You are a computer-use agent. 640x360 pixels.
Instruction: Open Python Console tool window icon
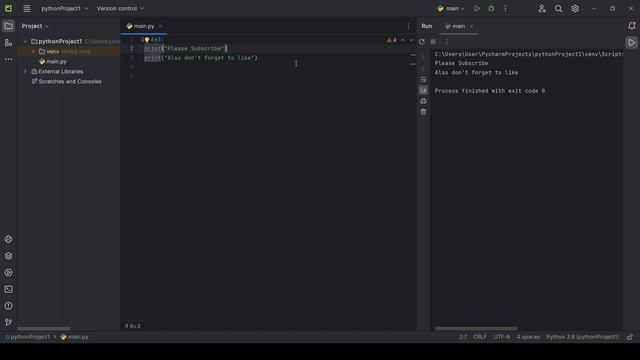(8, 273)
